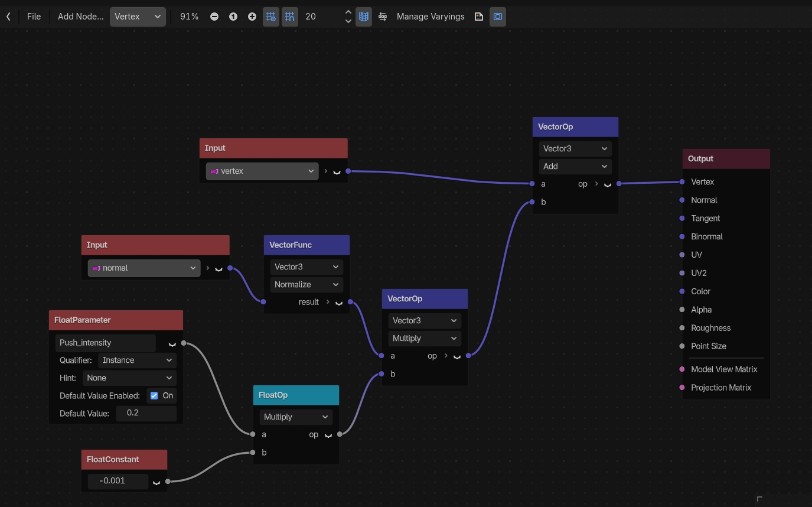Increase grid snap distance stepper
812x507 pixels.
click(x=348, y=12)
